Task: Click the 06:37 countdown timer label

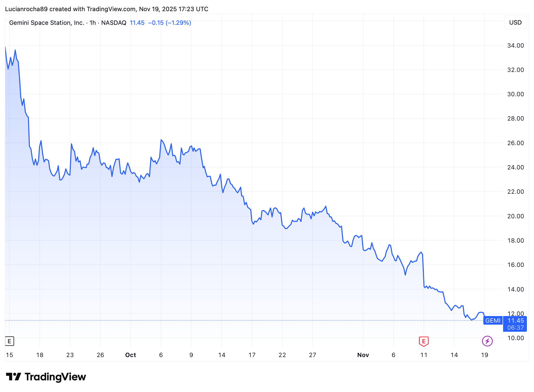Action: [x=516, y=328]
